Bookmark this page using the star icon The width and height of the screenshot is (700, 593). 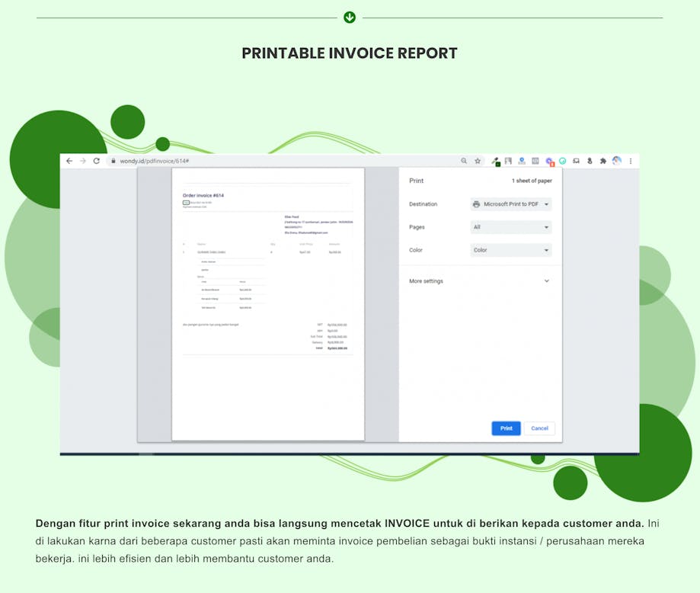coord(478,161)
